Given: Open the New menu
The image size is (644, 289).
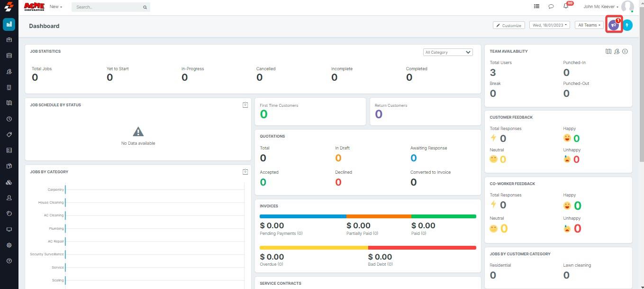Looking at the screenshot, I should coord(56,7).
